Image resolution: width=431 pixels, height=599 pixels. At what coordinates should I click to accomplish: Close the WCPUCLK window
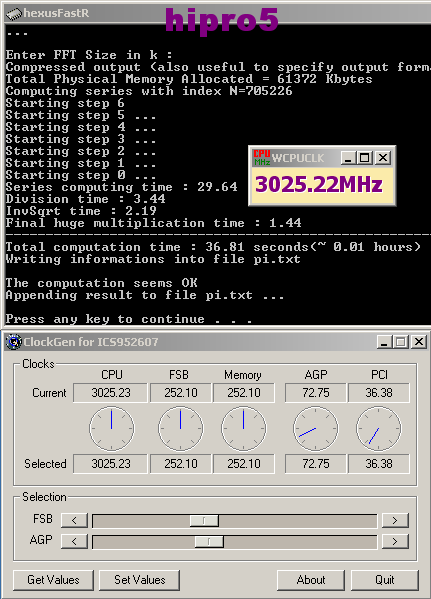382,158
